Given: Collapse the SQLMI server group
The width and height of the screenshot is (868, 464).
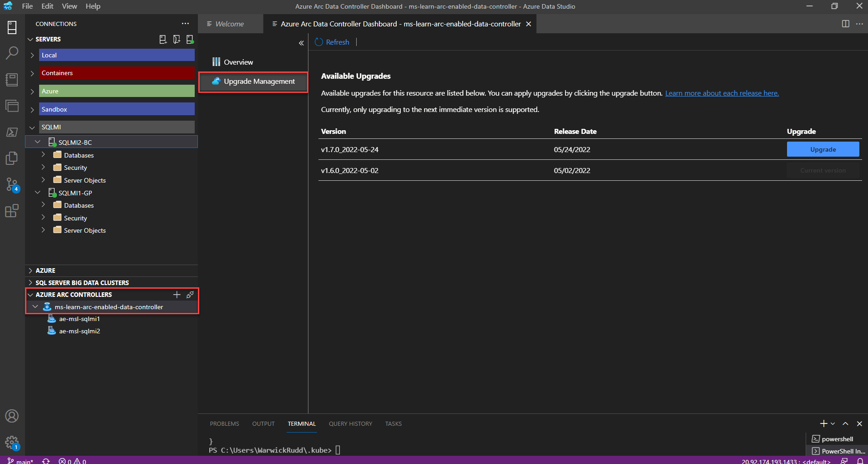Looking at the screenshot, I should click(x=32, y=127).
